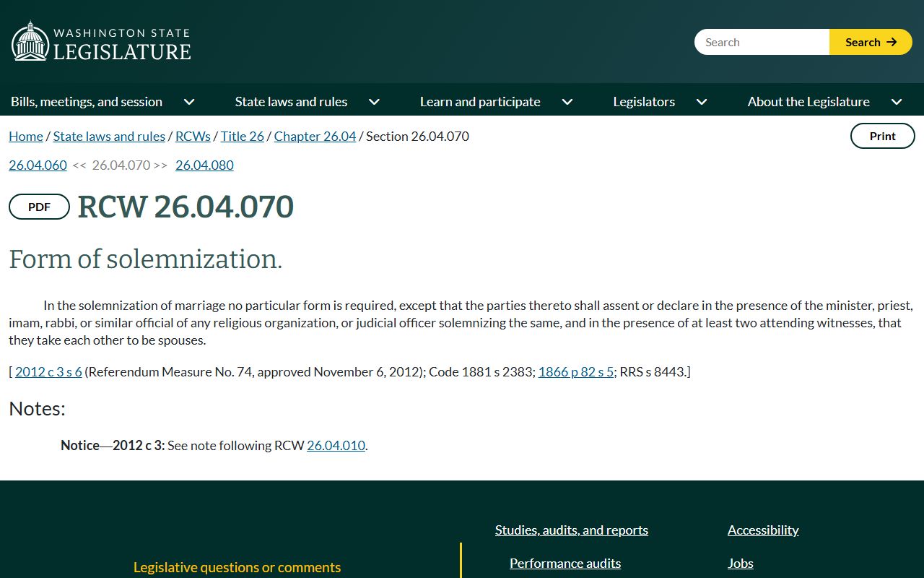This screenshot has height=578, width=924.
Task: Expand the State laws and rules chevron
Action: point(374,102)
